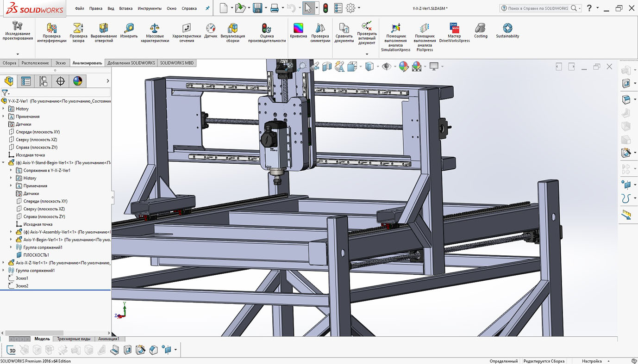Launch Hole alignment (Выравнивание отверстий)
This screenshot has height=364, width=638.
(x=104, y=32)
